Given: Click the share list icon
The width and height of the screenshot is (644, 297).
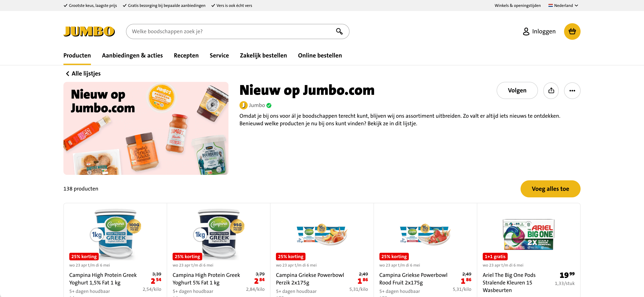Looking at the screenshot, I should [551, 91].
